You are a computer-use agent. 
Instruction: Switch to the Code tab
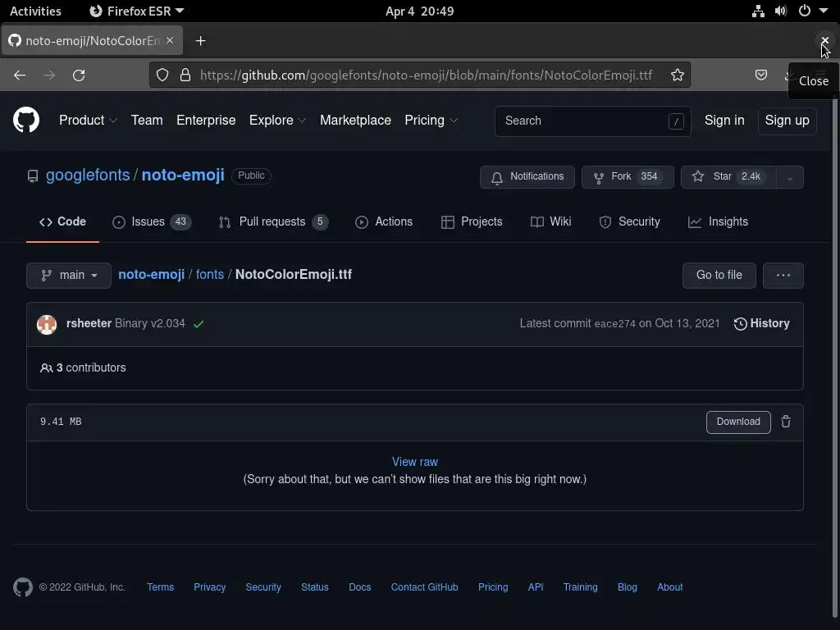click(62, 221)
